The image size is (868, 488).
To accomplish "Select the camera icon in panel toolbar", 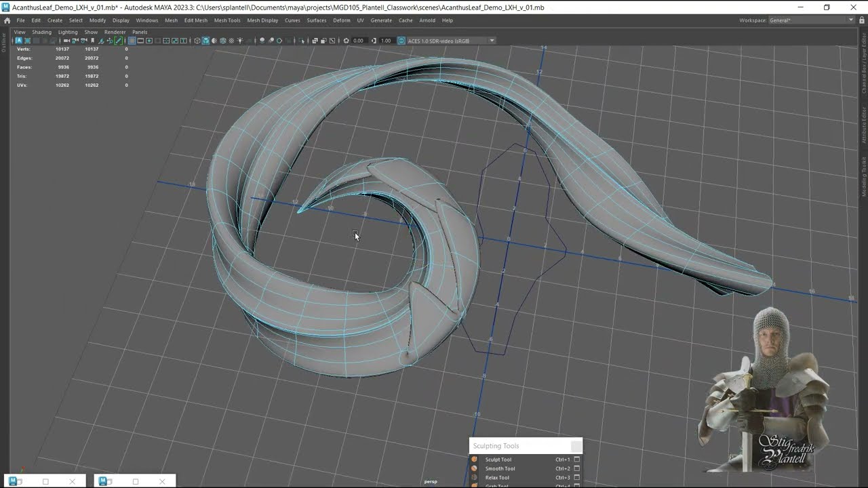I will (66, 41).
